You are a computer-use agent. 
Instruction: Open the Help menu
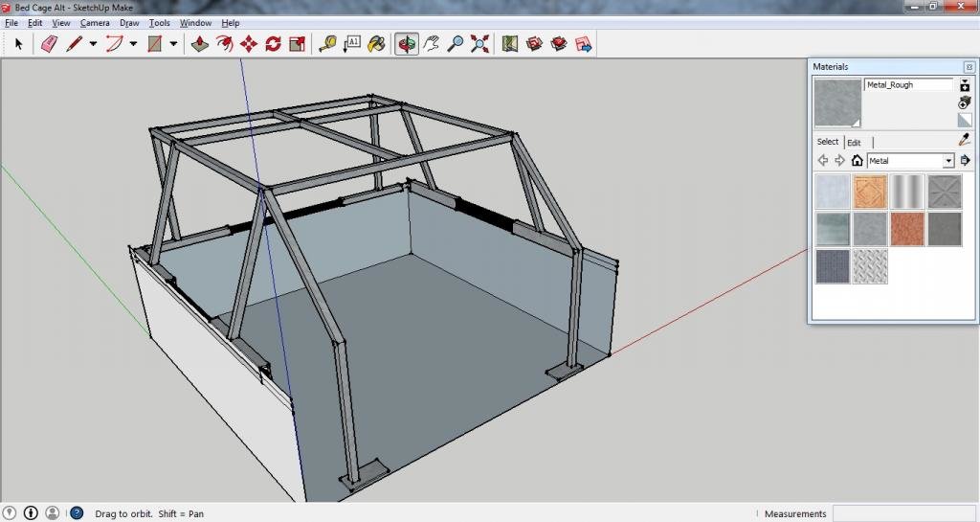pos(231,22)
